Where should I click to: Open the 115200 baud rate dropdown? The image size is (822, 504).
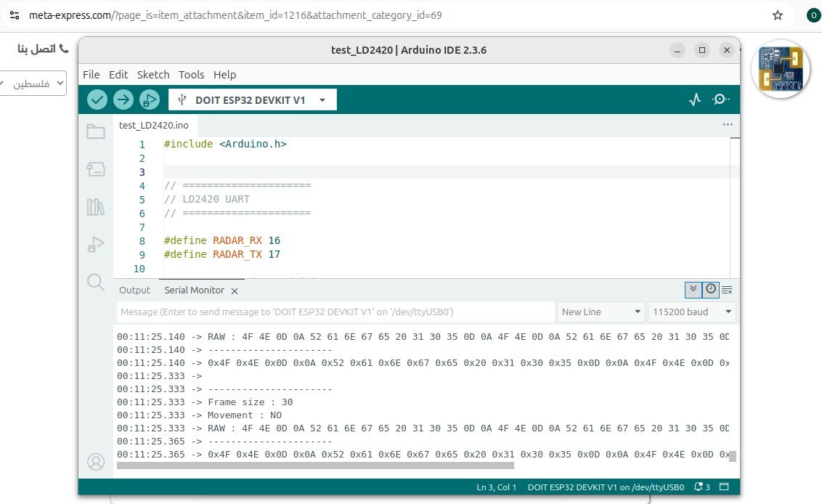click(x=692, y=312)
